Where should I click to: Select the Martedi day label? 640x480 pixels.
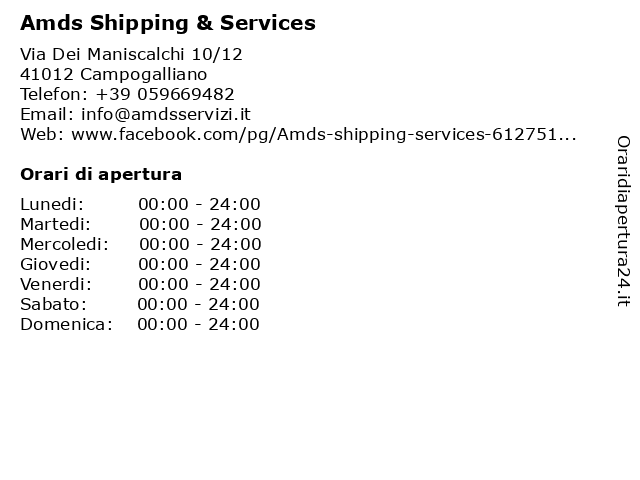[x=56, y=224]
